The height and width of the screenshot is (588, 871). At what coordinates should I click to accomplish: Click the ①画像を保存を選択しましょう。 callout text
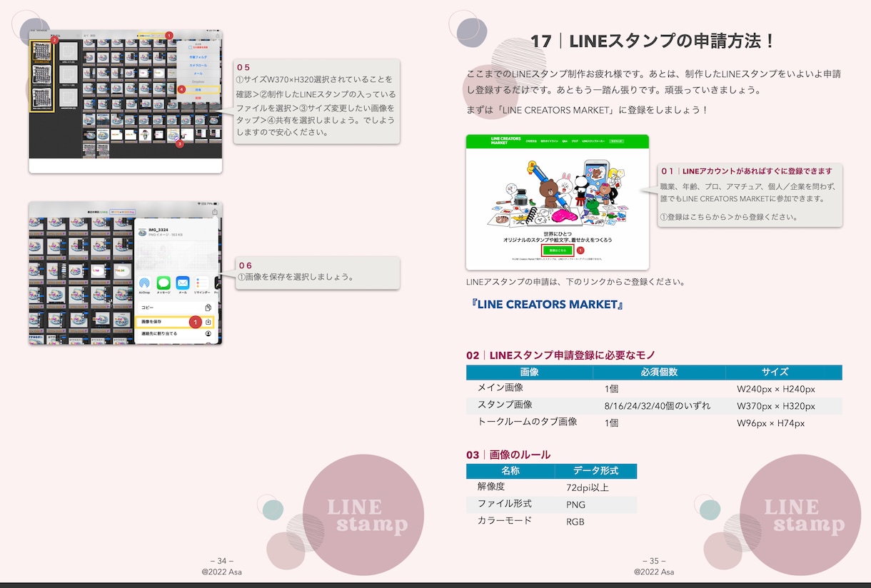pyautogui.click(x=296, y=277)
